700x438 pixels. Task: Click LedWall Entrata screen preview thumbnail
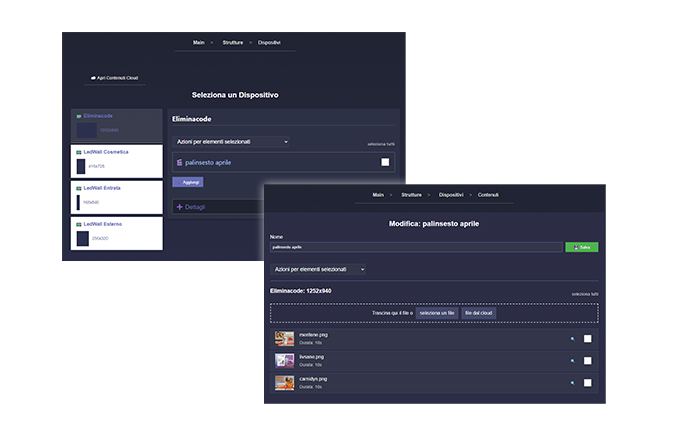point(78,202)
